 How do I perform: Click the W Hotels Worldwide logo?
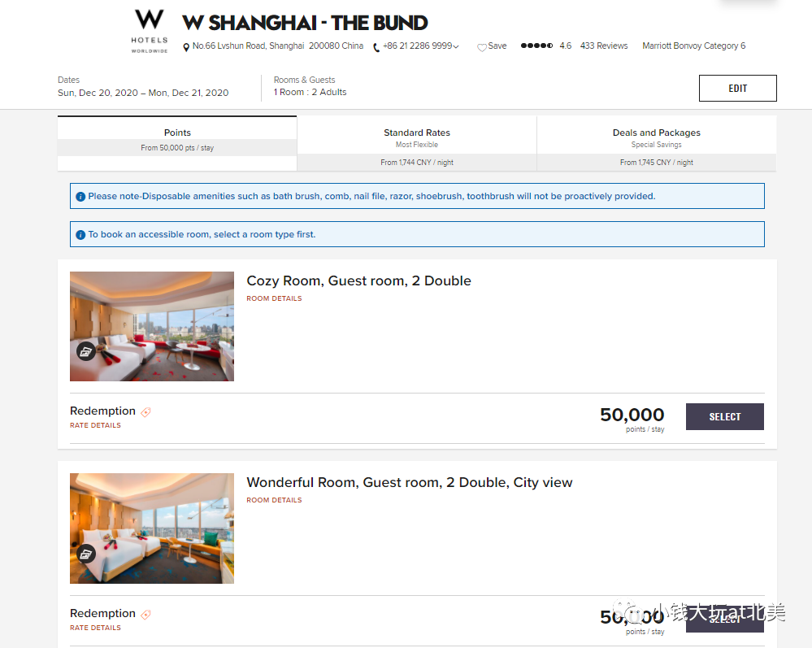coord(149,31)
